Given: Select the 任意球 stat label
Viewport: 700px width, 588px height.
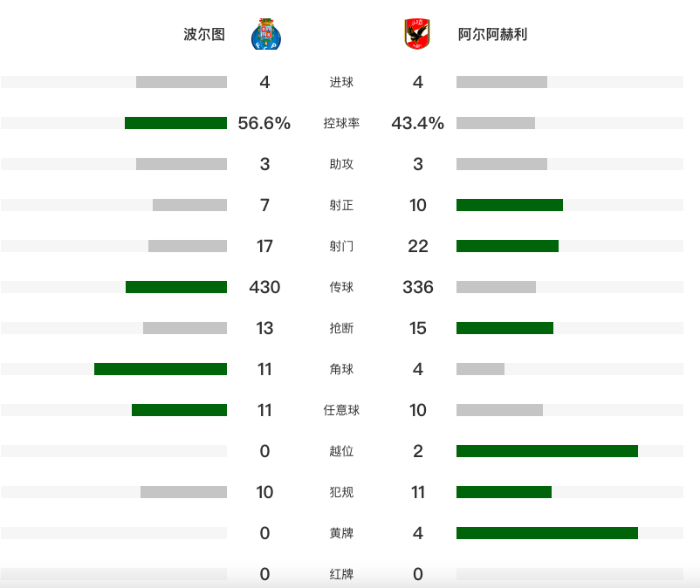Looking at the screenshot, I should 341,410.
